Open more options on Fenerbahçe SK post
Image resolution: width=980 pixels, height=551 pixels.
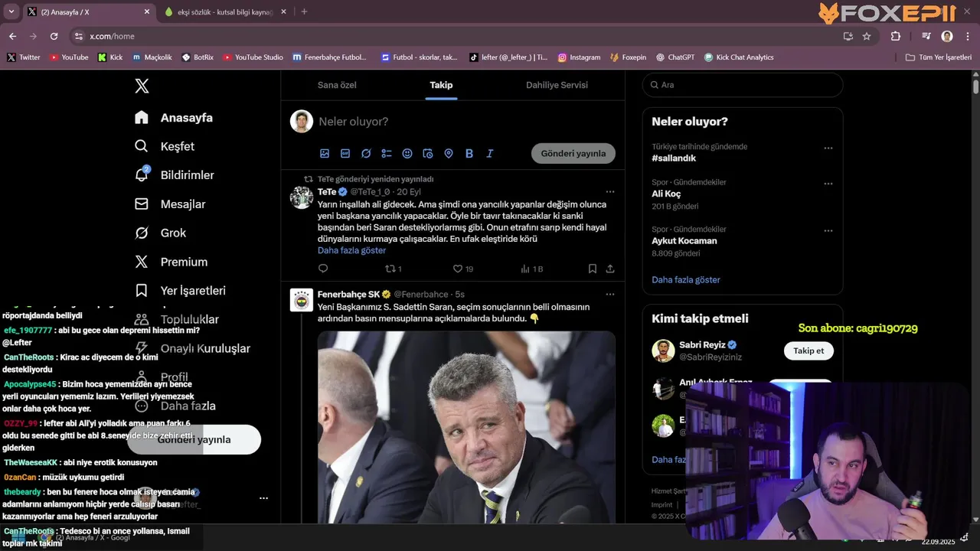(x=610, y=294)
